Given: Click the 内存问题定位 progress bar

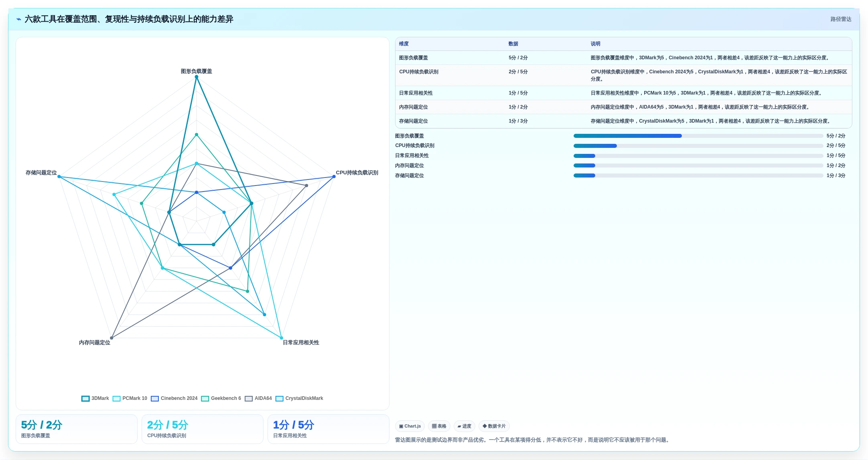Looking at the screenshot, I should point(698,165).
